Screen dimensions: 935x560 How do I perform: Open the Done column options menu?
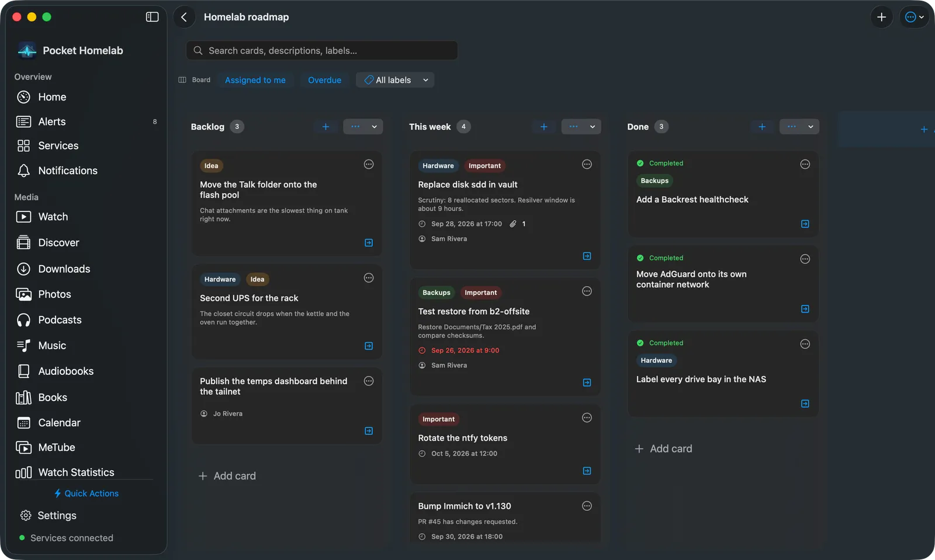(799, 127)
